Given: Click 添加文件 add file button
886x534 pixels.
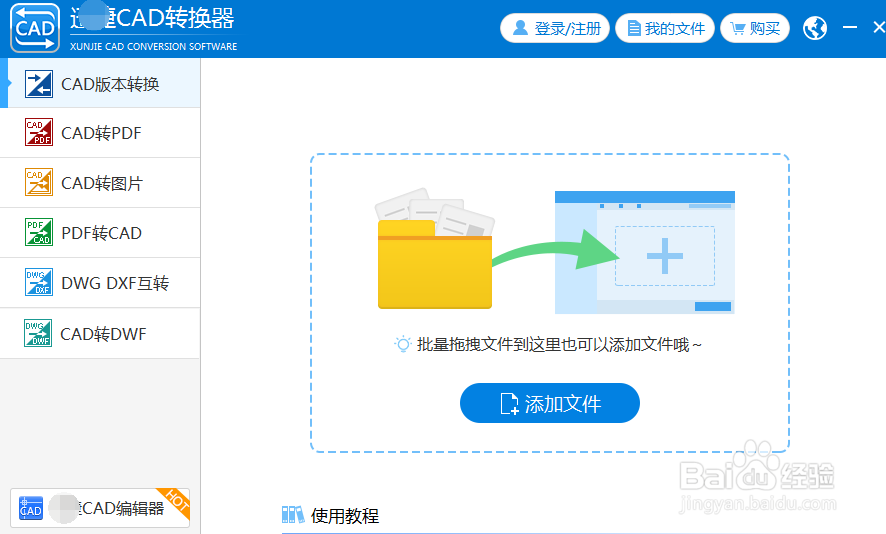Looking at the screenshot, I should click(x=550, y=403).
